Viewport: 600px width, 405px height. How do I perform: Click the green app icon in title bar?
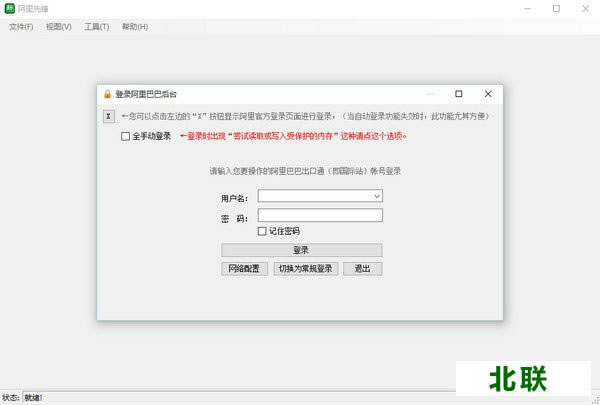click(x=9, y=9)
